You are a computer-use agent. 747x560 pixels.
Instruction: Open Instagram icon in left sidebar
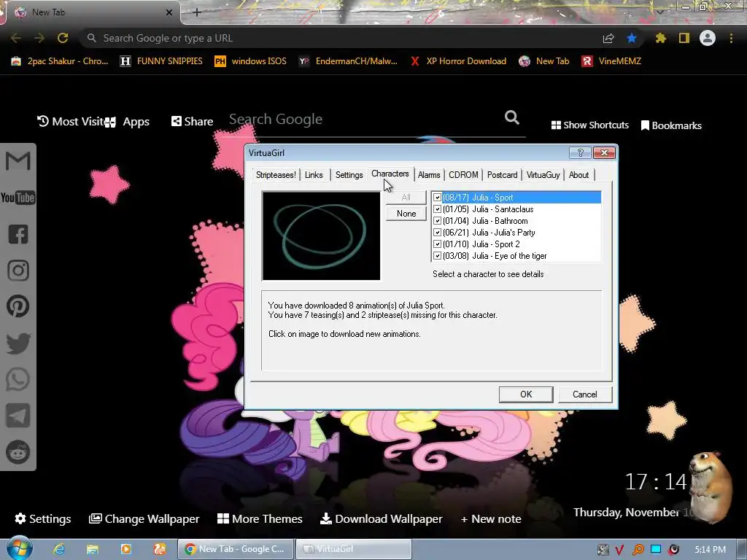18,271
